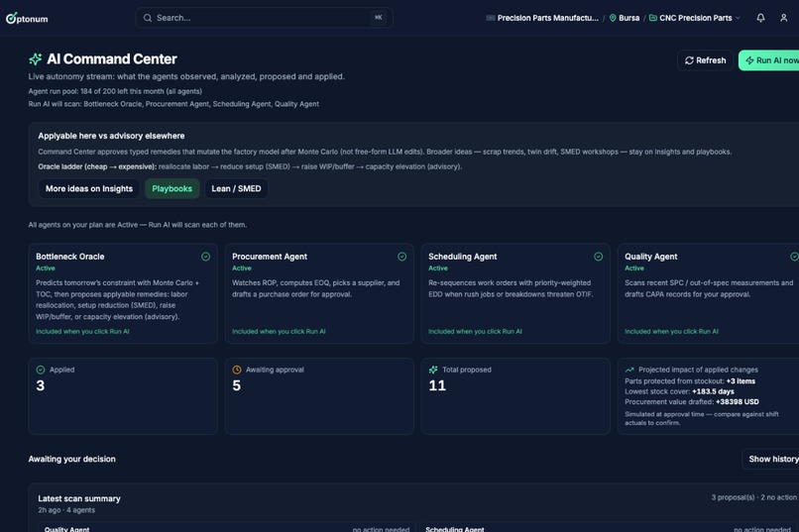Click the '+3 items' stockout value
This screenshot has width=799, height=532.
tap(741, 380)
